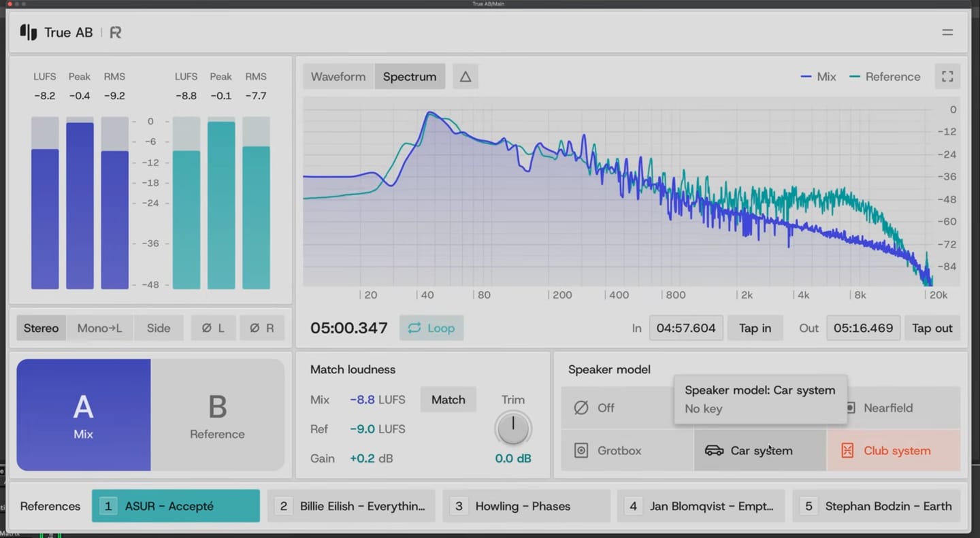Switch monitoring to Side
Viewport: 980px width, 538px height.
[159, 328]
